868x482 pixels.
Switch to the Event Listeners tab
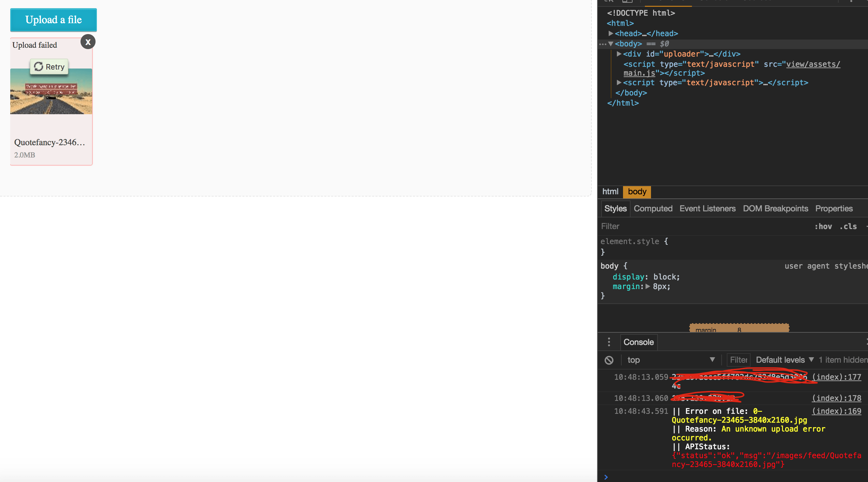707,209
